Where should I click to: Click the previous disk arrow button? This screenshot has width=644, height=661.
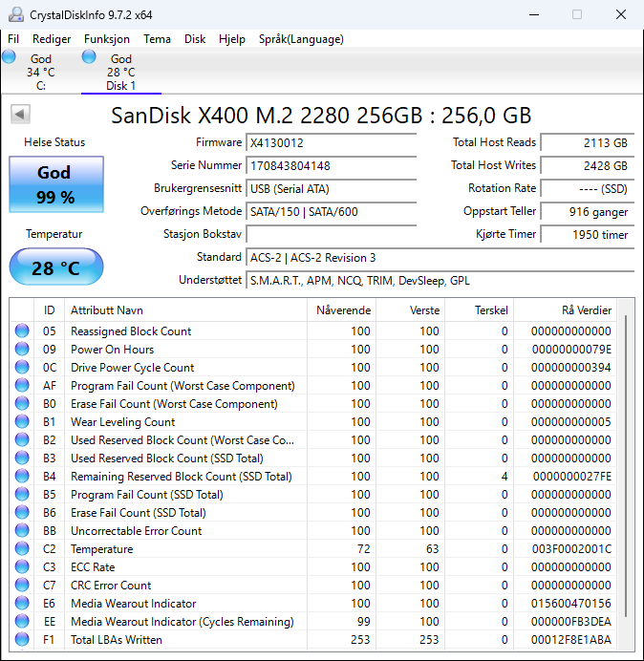click(x=20, y=115)
